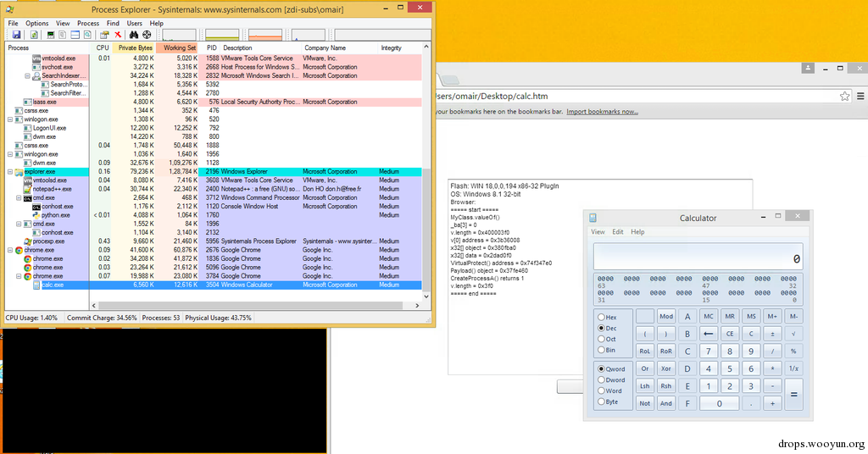Open the System Information graph icon
Image resolution: width=868 pixels, height=454 pixels.
pos(50,34)
